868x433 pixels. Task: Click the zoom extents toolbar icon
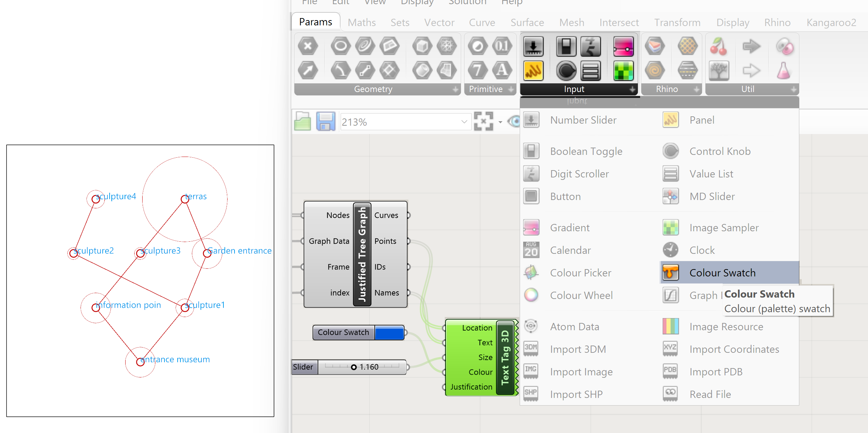pyautogui.click(x=483, y=122)
